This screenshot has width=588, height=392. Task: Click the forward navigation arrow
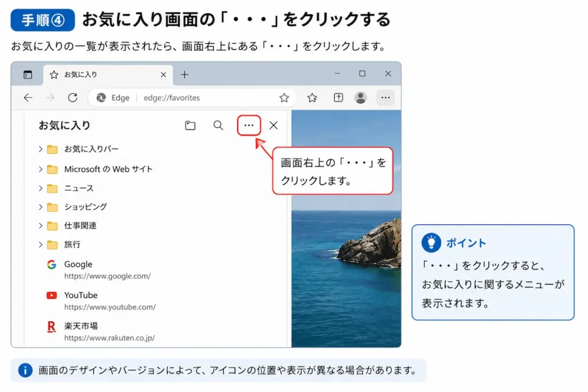coord(51,98)
